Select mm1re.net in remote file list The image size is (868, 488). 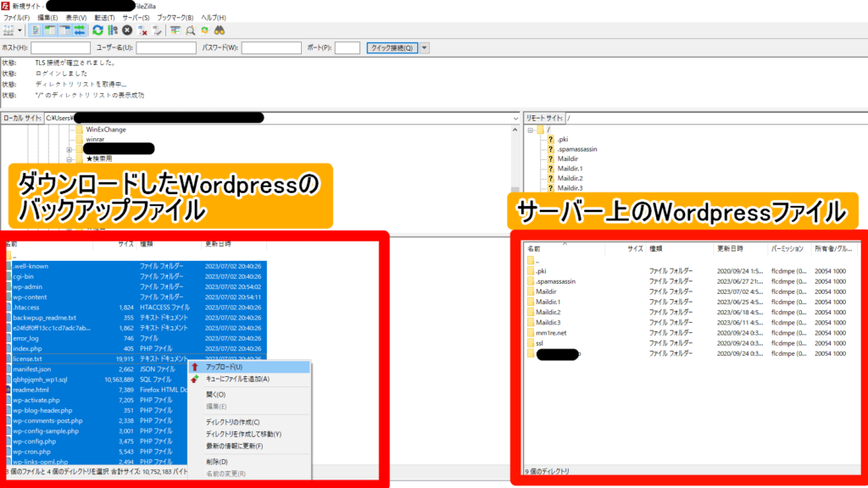[x=551, y=333]
